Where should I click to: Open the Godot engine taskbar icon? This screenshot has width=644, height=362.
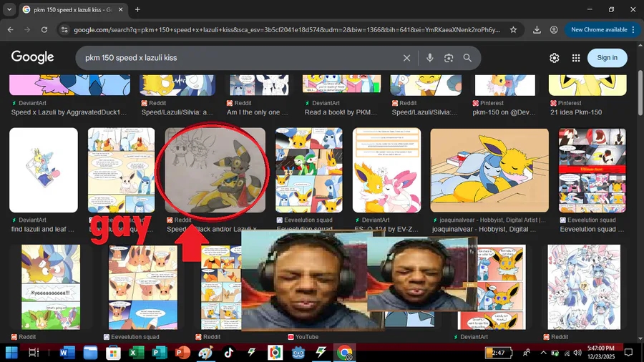pos(298,353)
